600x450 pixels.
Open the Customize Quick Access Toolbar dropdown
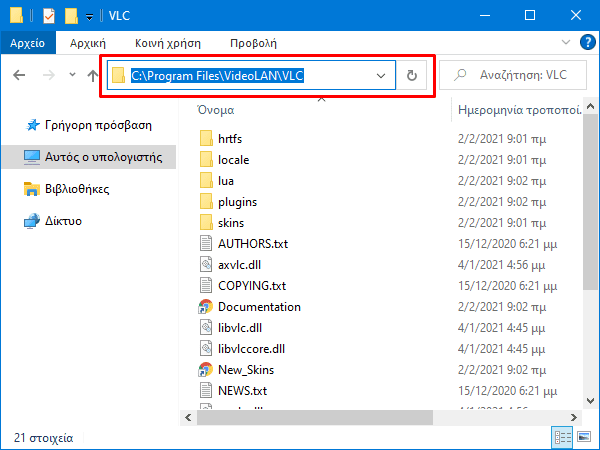89,16
